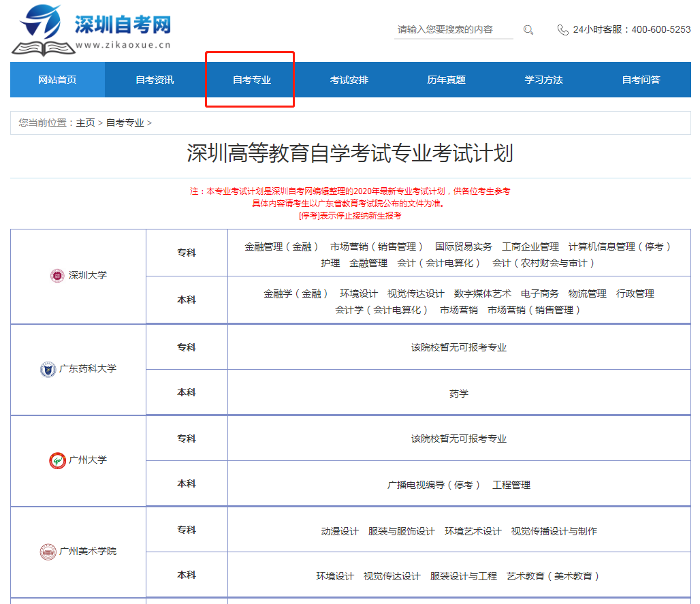Open 环境设计 under 广州美术学院 本科
This screenshot has width=700, height=604.
(x=335, y=577)
